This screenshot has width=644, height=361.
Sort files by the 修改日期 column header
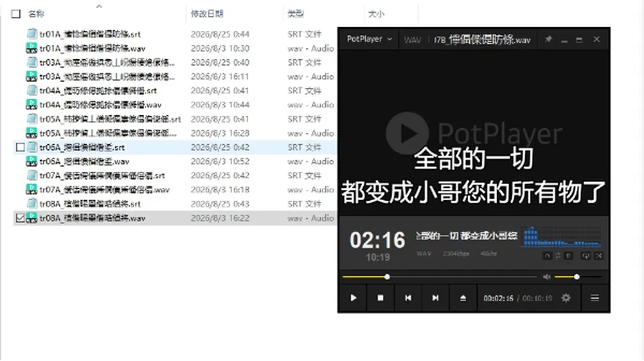(207, 14)
